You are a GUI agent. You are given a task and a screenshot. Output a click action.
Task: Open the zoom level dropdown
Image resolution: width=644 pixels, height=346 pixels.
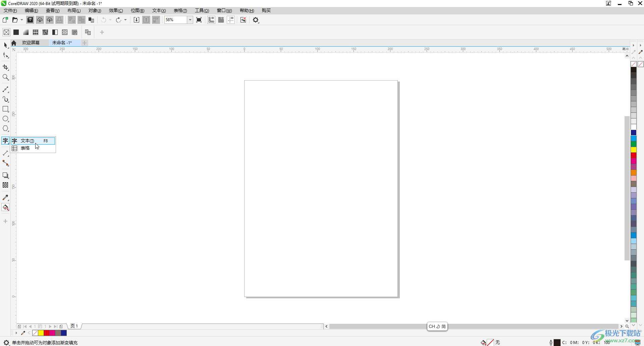coord(190,20)
